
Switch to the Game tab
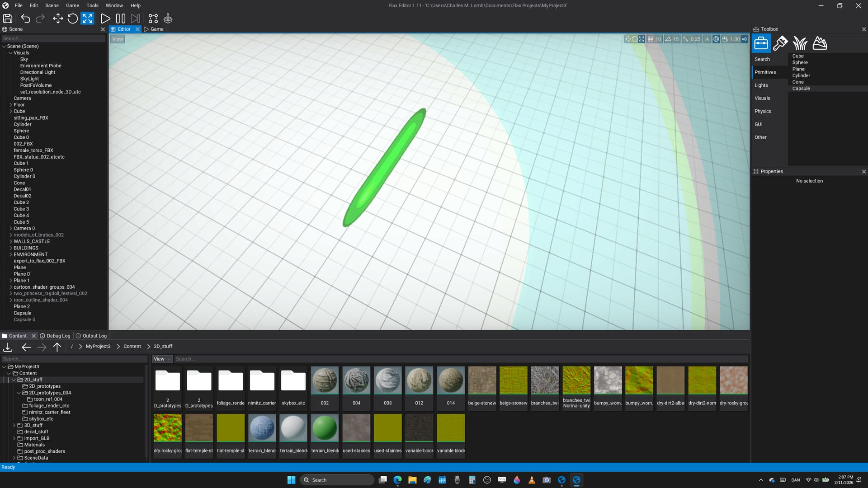(154, 29)
